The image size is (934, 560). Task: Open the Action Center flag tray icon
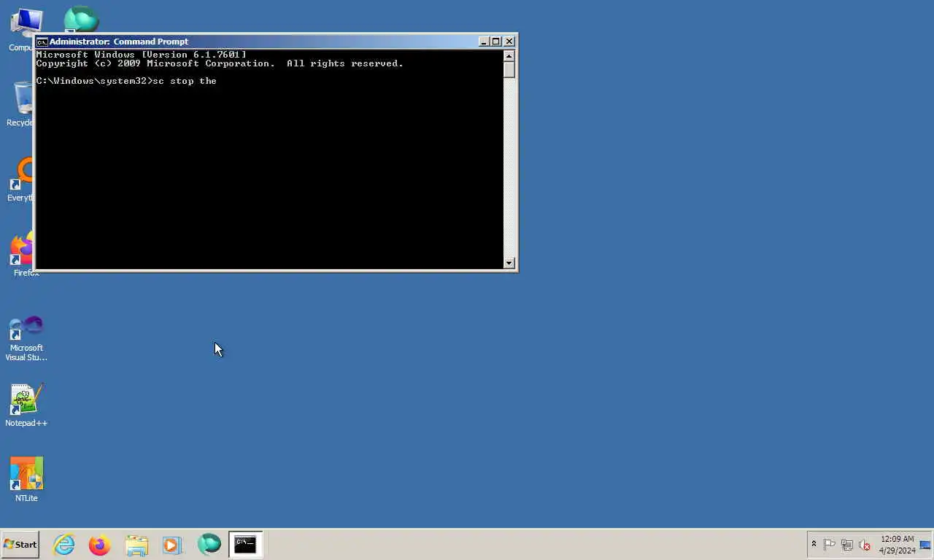pos(830,545)
